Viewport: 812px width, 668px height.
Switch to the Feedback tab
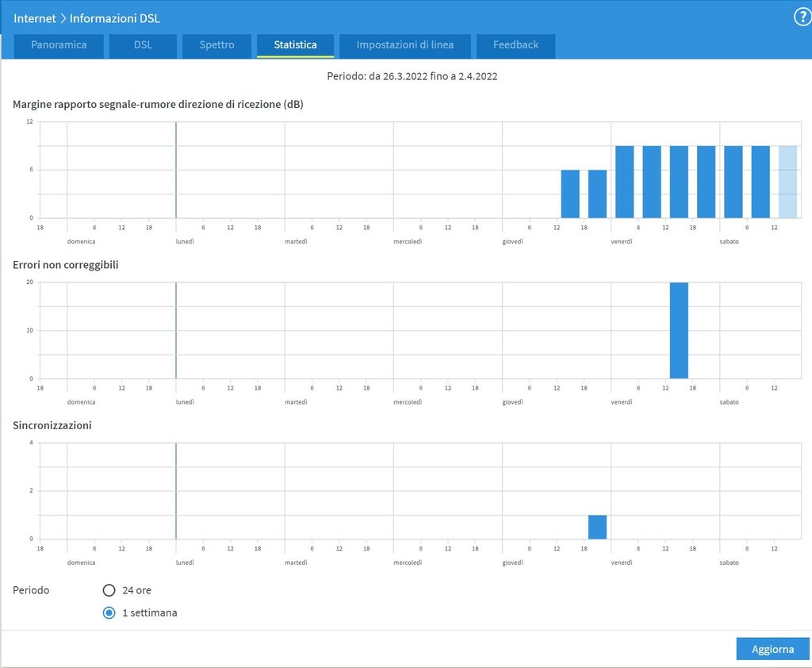(x=515, y=45)
